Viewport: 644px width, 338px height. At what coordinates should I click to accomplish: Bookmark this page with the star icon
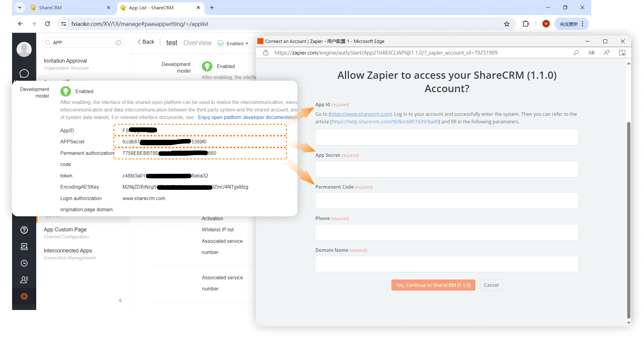pyautogui.click(x=507, y=24)
